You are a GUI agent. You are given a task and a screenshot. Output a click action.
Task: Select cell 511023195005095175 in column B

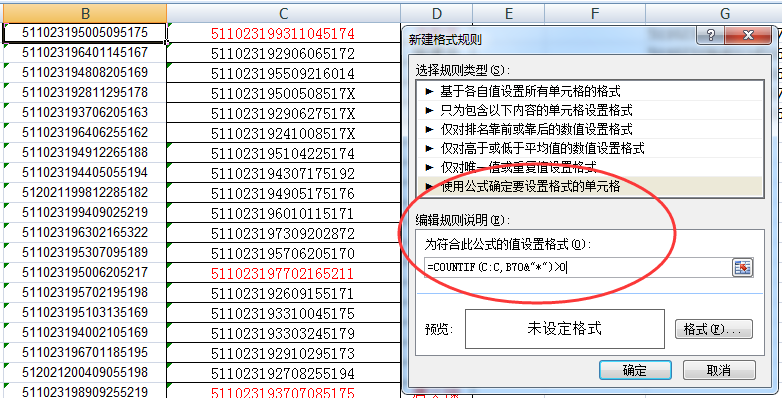(x=85, y=32)
